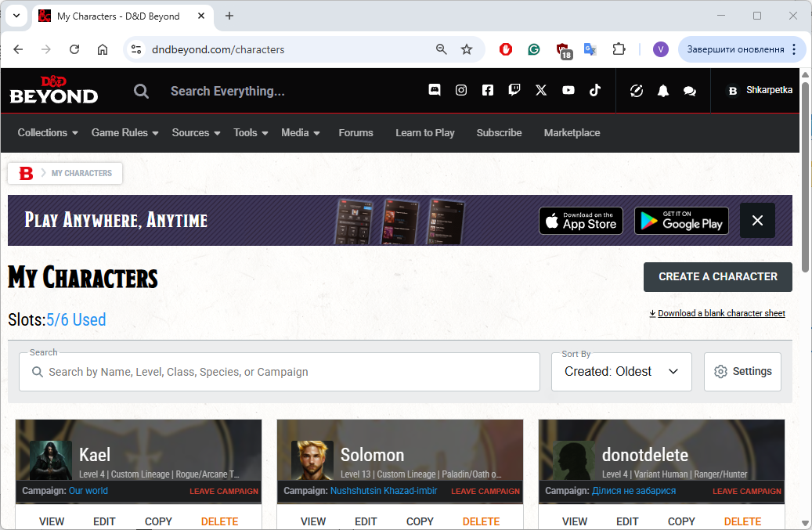
Task: Open the TikTok icon link
Action: point(595,90)
